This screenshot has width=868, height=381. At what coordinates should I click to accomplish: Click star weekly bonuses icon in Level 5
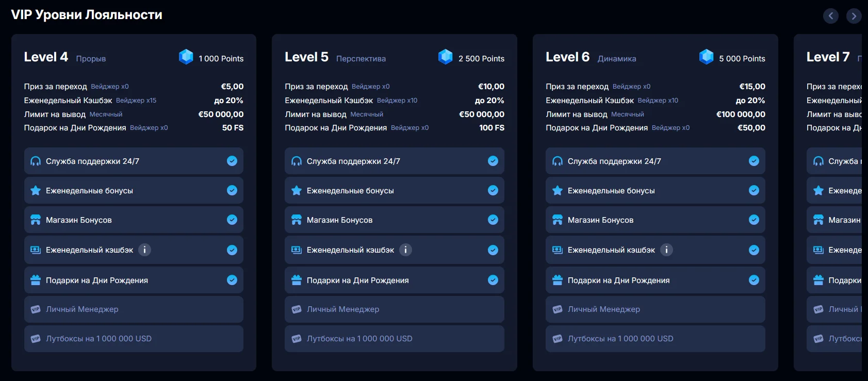pos(297,191)
